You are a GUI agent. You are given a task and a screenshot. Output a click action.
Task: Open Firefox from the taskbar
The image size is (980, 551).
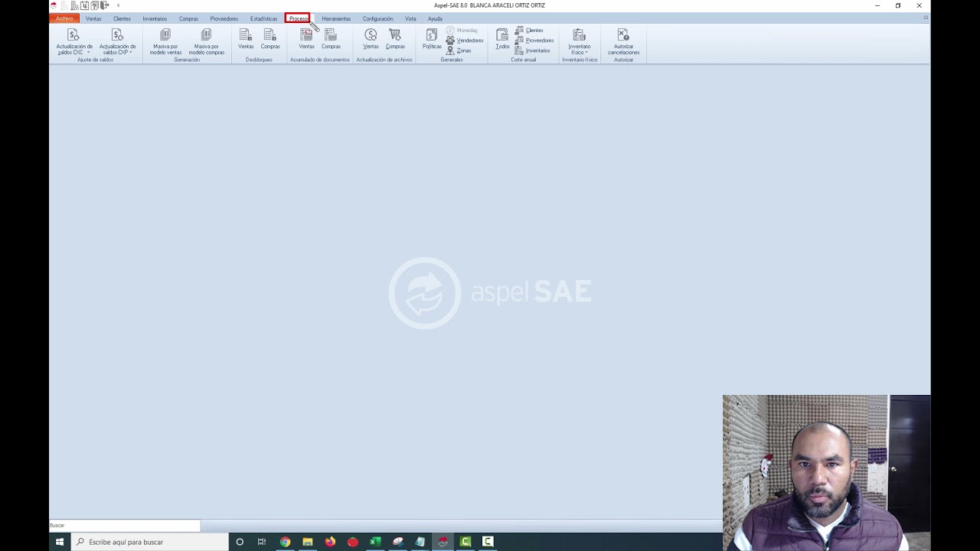330,542
